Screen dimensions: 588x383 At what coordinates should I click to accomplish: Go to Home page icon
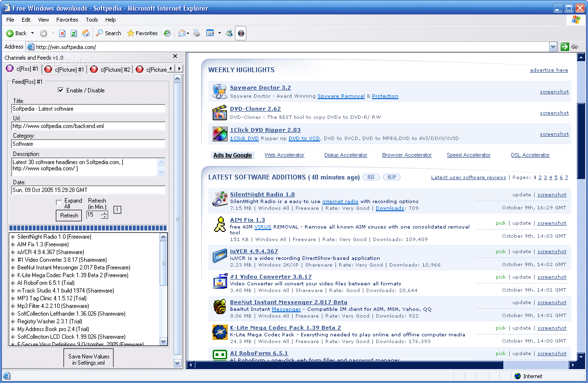coord(86,33)
